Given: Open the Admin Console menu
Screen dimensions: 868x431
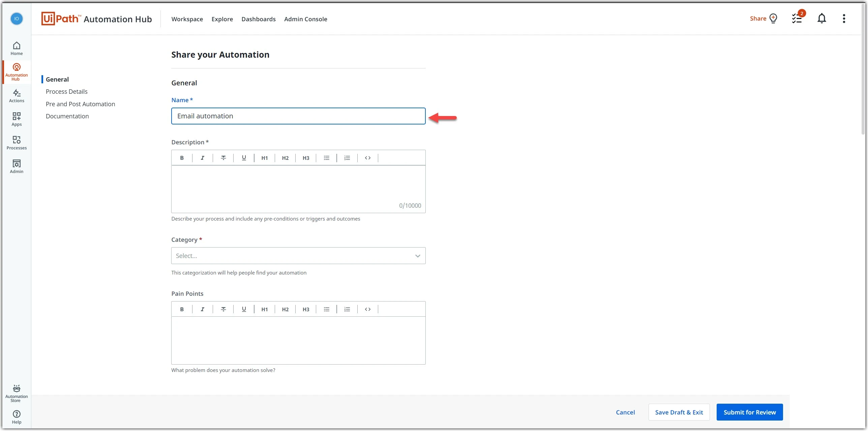Looking at the screenshot, I should [305, 19].
